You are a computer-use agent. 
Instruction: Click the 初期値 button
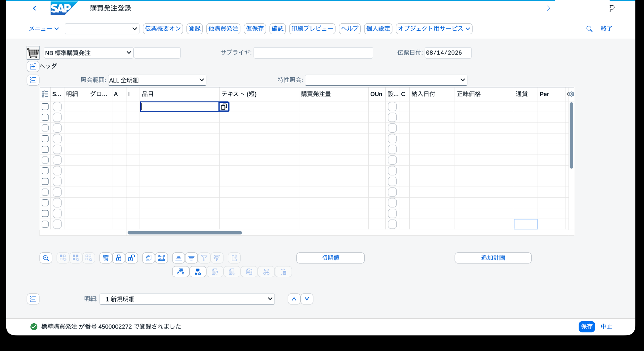point(331,258)
